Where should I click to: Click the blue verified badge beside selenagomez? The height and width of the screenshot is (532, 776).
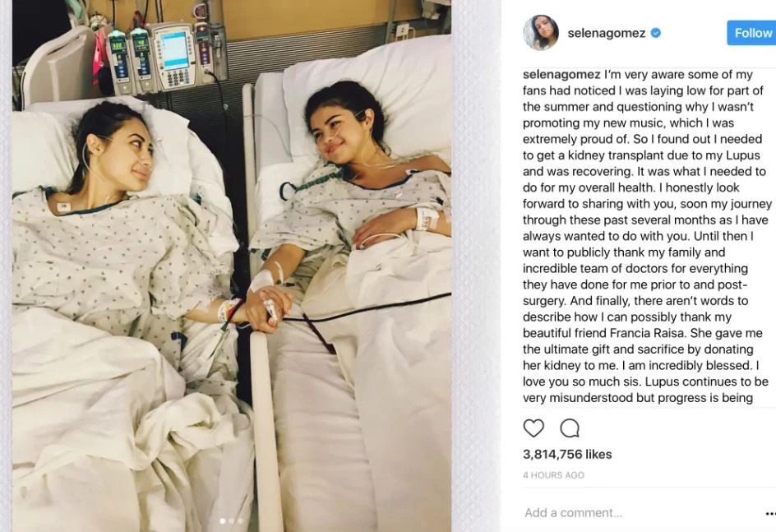[656, 33]
